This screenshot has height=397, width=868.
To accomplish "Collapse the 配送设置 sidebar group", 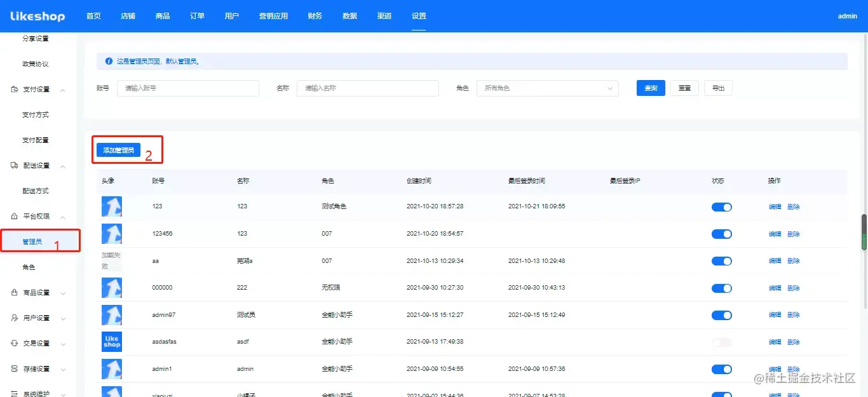I will pyautogui.click(x=63, y=166).
